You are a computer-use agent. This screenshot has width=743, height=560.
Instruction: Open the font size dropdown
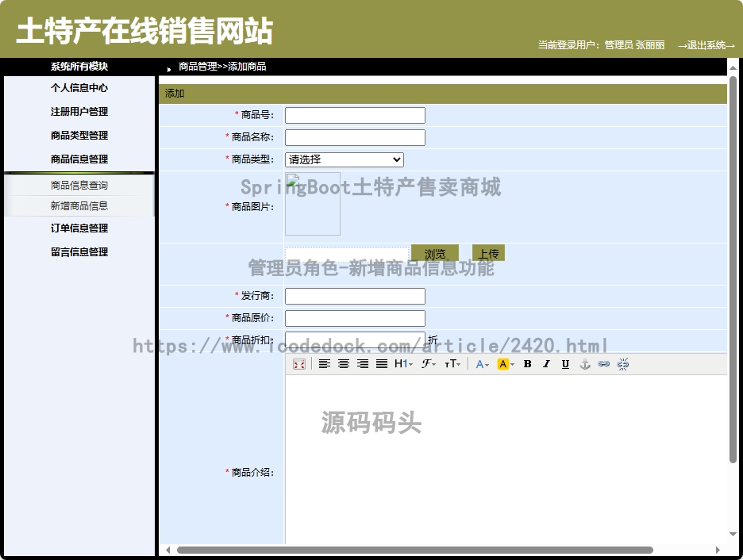tap(452, 364)
